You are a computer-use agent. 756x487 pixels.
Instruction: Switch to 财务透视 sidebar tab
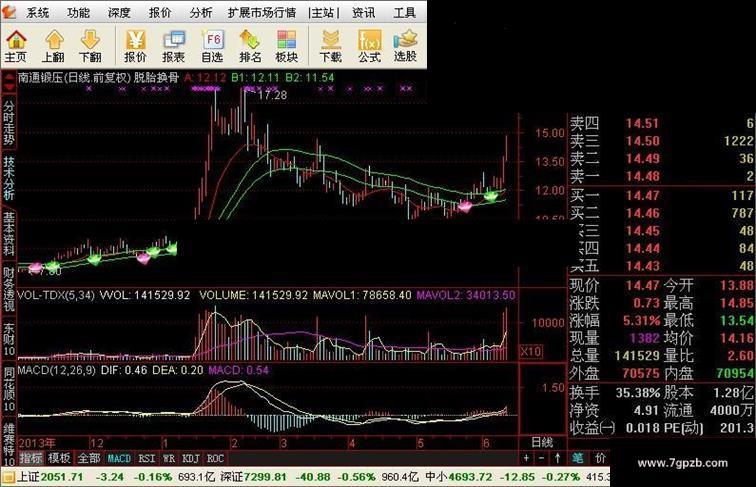click(9, 288)
